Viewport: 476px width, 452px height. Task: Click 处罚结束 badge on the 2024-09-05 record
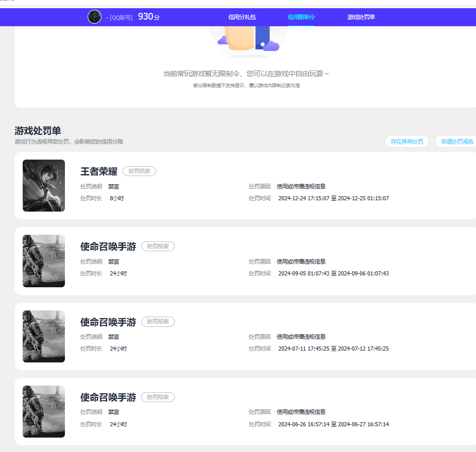pos(158,246)
